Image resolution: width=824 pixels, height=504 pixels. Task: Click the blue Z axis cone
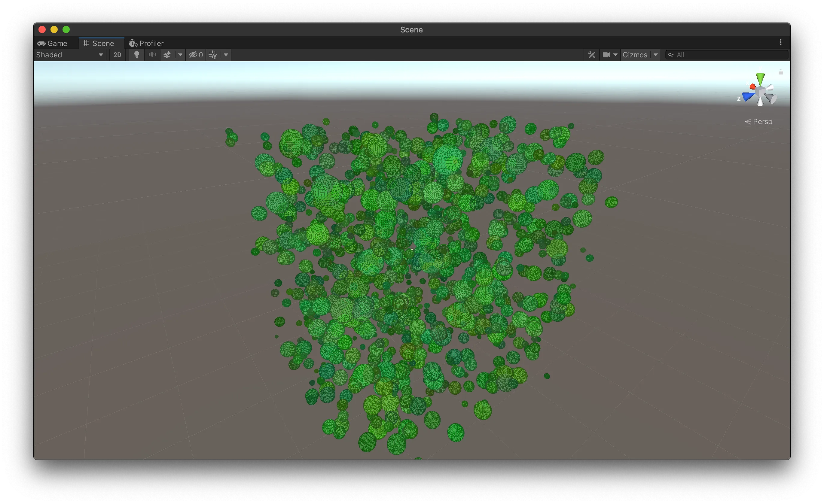748,97
